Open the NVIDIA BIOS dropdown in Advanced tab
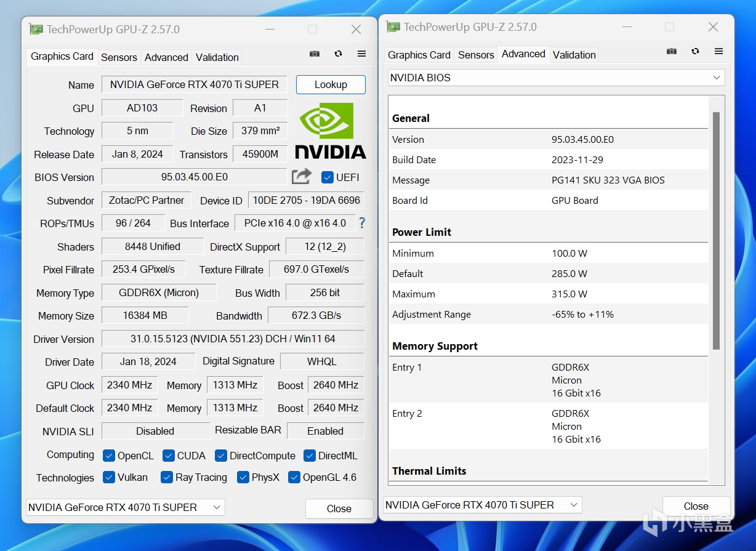 point(556,78)
